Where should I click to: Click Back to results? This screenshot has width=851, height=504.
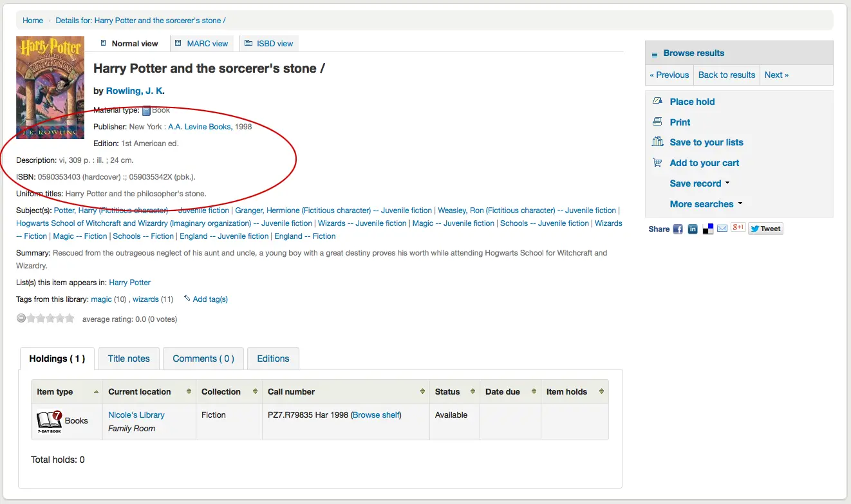coord(727,75)
